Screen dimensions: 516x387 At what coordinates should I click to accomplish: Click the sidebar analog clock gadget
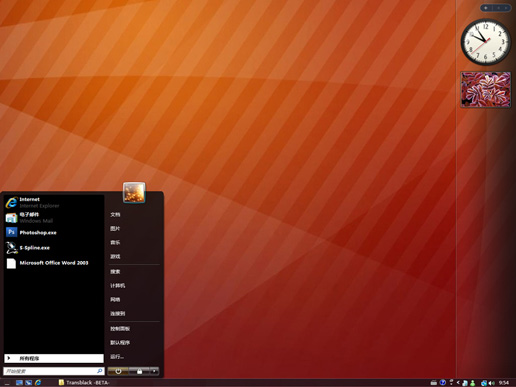point(486,42)
